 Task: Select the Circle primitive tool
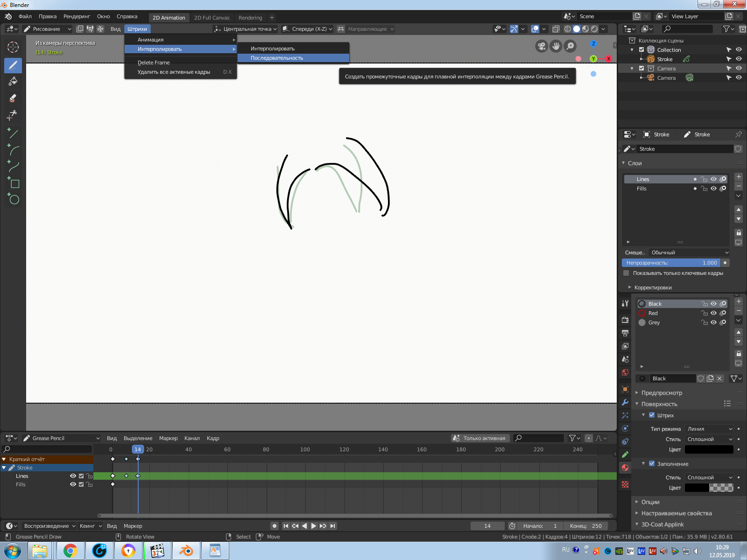click(x=13, y=199)
